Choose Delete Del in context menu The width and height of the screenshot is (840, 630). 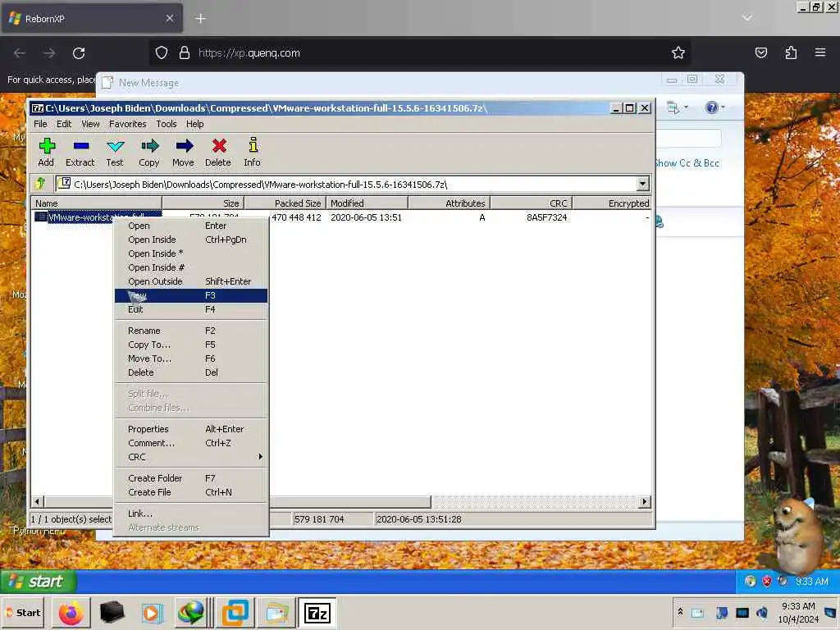point(190,372)
